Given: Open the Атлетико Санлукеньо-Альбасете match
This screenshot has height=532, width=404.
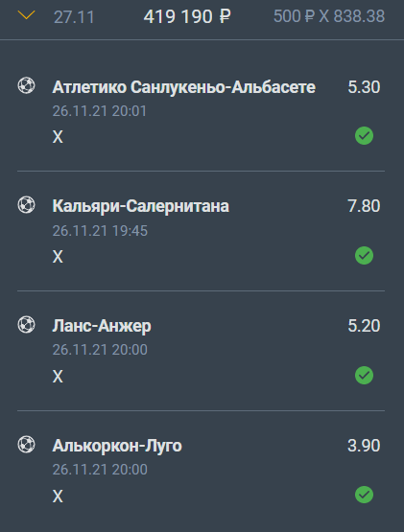Looking at the screenshot, I should click(184, 87).
